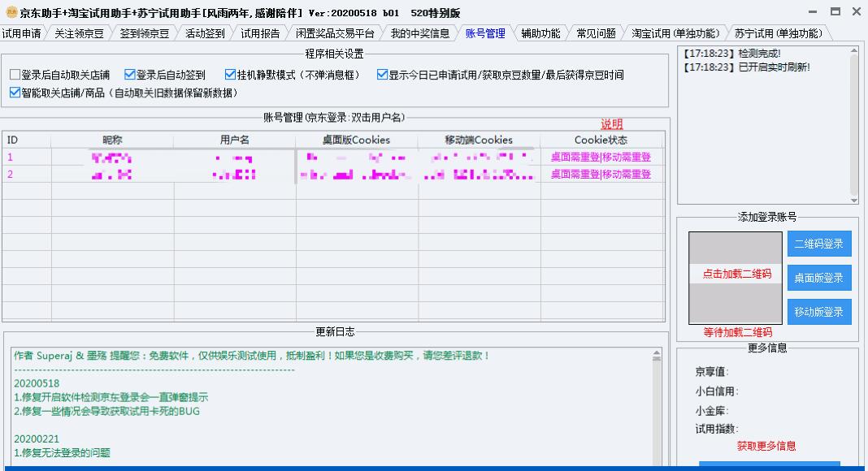Viewport: 868px width, 471px height.
Task: Open the 淘宝试用(单独功能) tab
Action: (675, 34)
